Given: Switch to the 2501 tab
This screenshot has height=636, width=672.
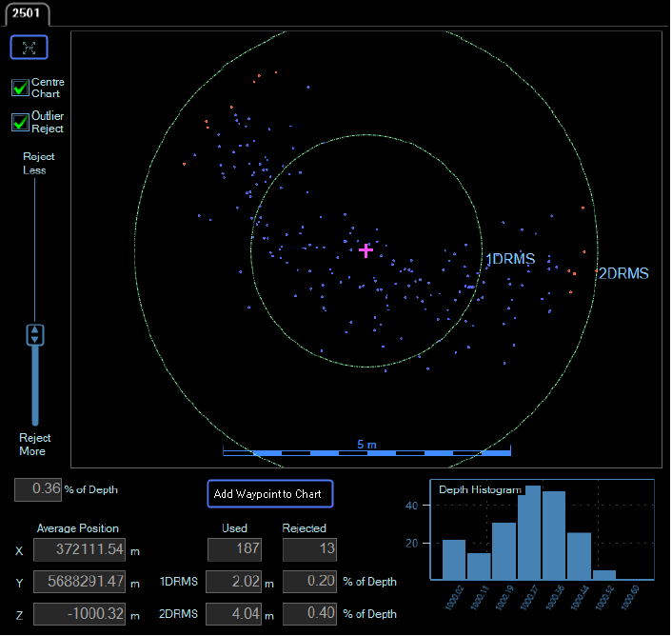Looking at the screenshot, I should [25, 12].
